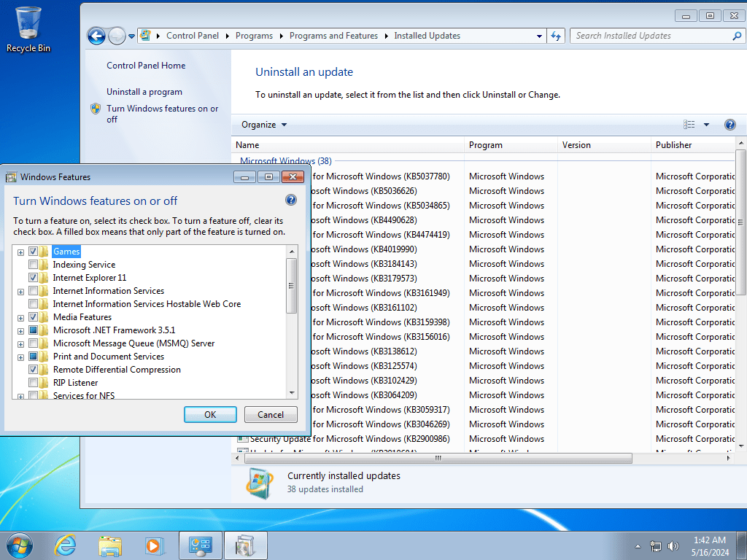This screenshot has width=747, height=560.
Task: Click the shield icon beside Turn Windows features
Action: tap(96, 109)
